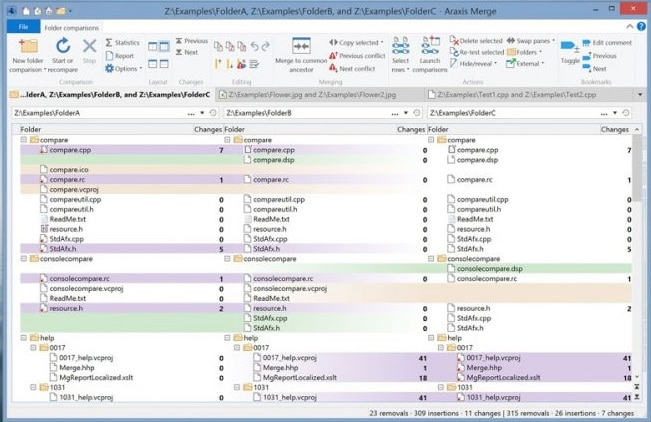The height and width of the screenshot is (422, 651).
Task: Collapse 1031 folder in FolderC pane
Action: click(x=441, y=387)
